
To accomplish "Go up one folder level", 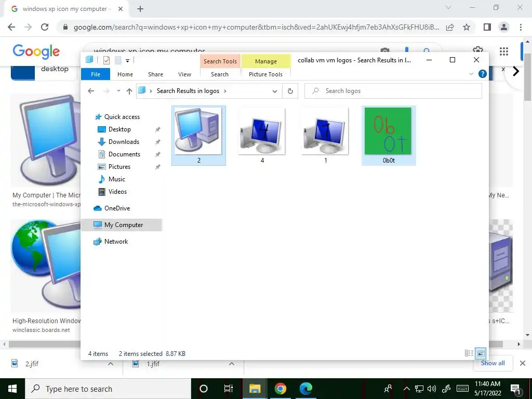I will (129, 91).
